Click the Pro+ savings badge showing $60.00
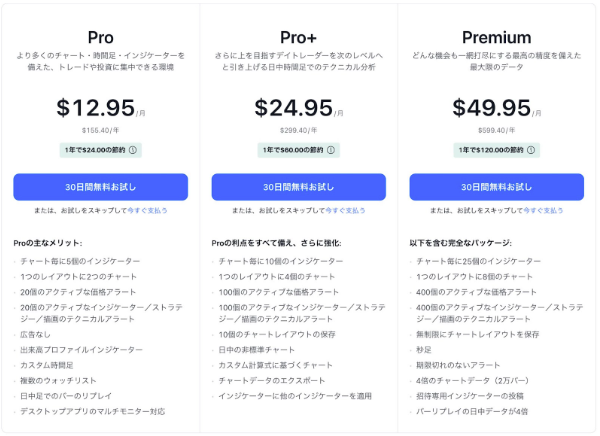 (x=299, y=150)
